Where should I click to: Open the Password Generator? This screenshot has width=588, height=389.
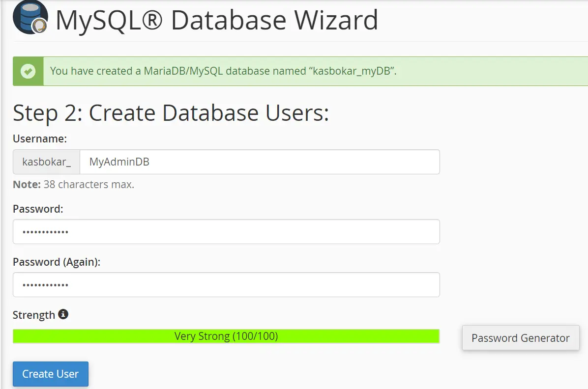pos(521,338)
